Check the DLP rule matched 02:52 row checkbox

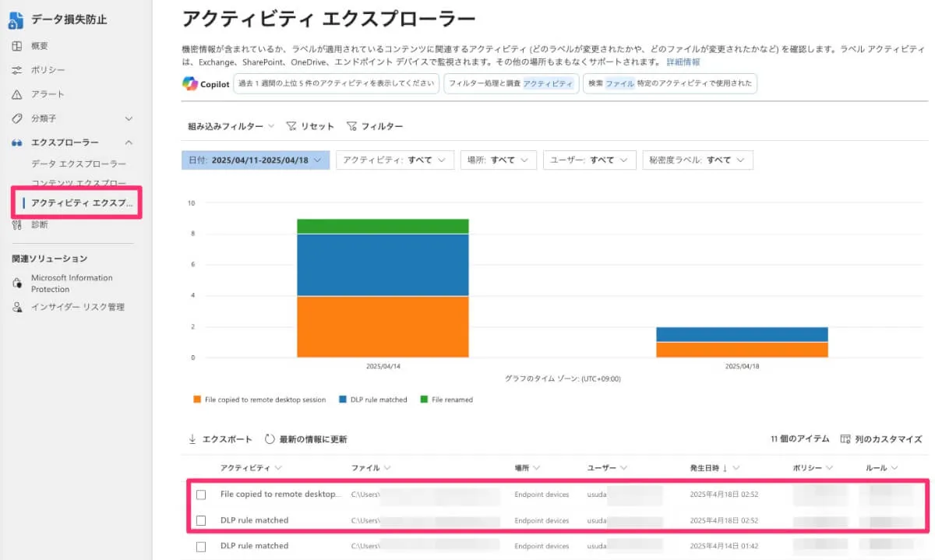coord(201,520)
